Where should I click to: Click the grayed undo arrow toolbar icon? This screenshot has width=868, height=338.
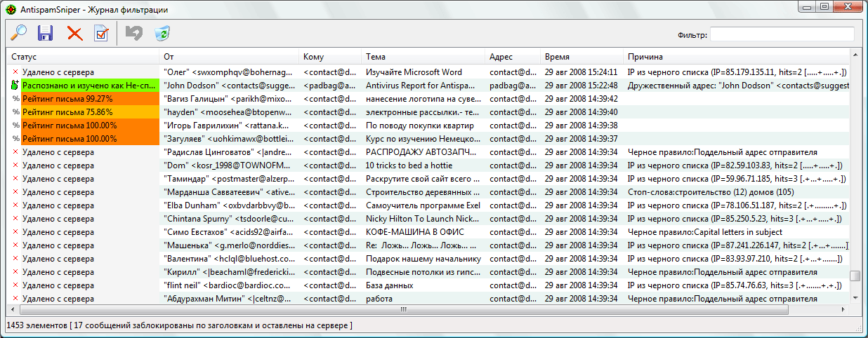[133, 33]
